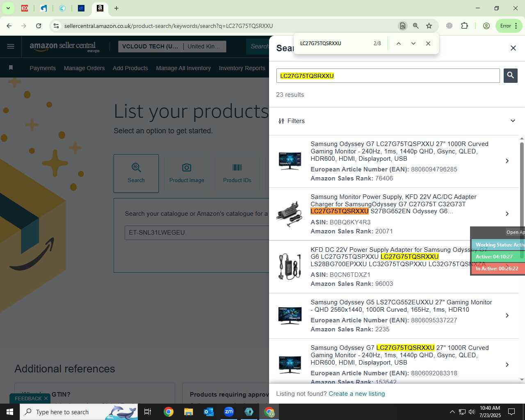Click thumbnail of KFD DC 22V Power Supply
The image size is (525, 420).
coord(290,266)
